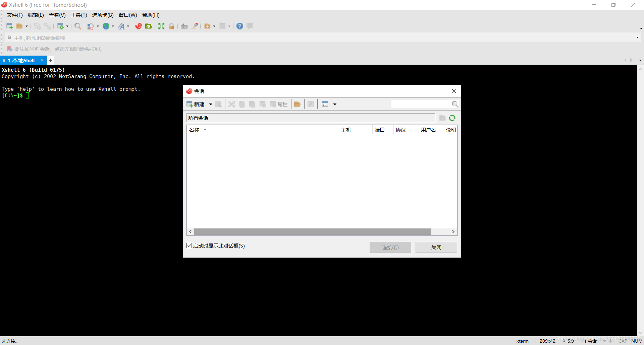Click the folder-plus icon in main toolbar
The height and width of the screenshot is (345, 644).
click(x=207, y=26)
